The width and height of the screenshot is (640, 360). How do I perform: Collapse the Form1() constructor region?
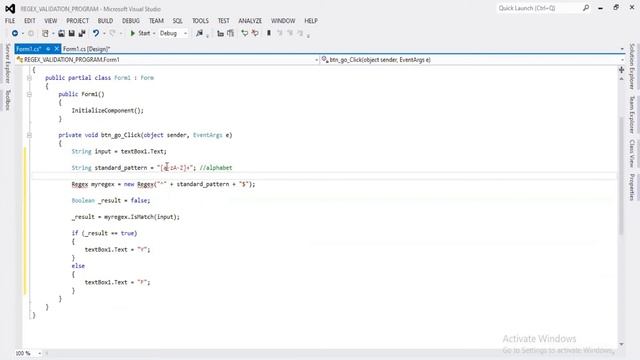(29, 94)
